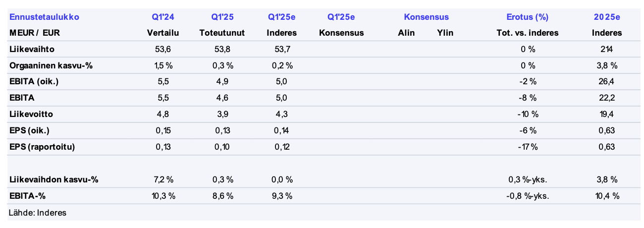
Task: Select the 2025e column header
Action: click(x=607, y=17)
